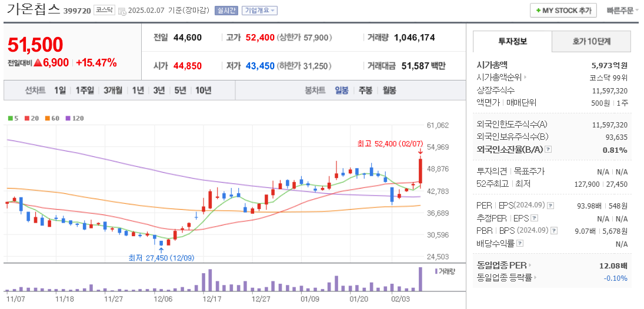Image resolution: width=644 pixels, height=309 pixels.
Task: Click the foreign ownership ratio 0.81%
Action: [615, 150]
